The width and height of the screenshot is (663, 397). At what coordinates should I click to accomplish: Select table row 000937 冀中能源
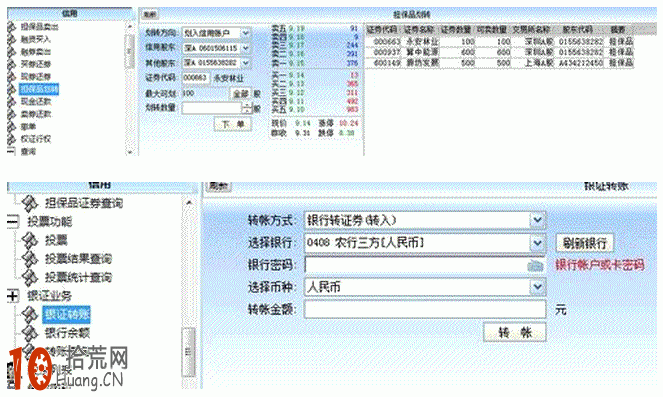click(499, 52)
